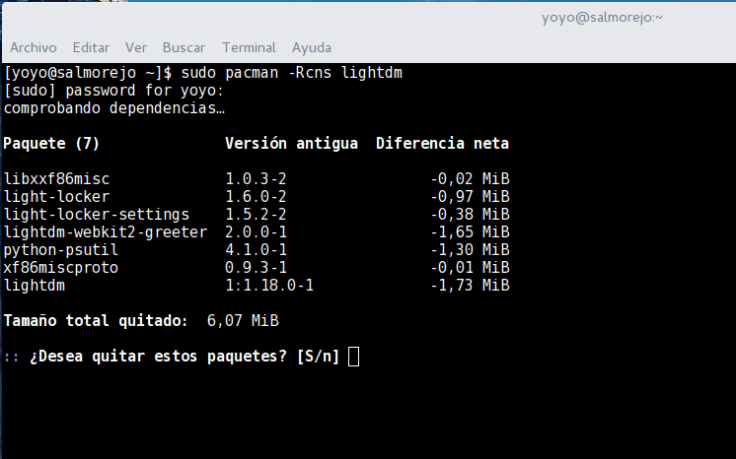The width and height of the screenshot is (736, 459).
Task: Click the light-locker-settings package name
Action: click(96, 215)
